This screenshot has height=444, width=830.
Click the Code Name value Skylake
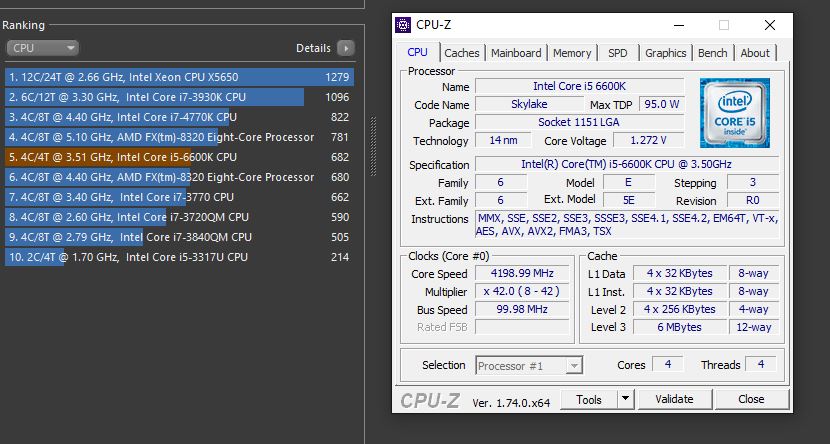pos(529,104)
